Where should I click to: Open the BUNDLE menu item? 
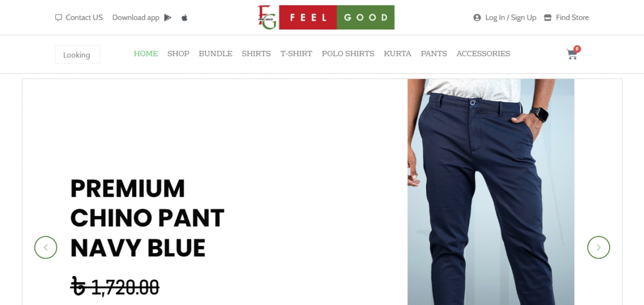click(215, 54)
